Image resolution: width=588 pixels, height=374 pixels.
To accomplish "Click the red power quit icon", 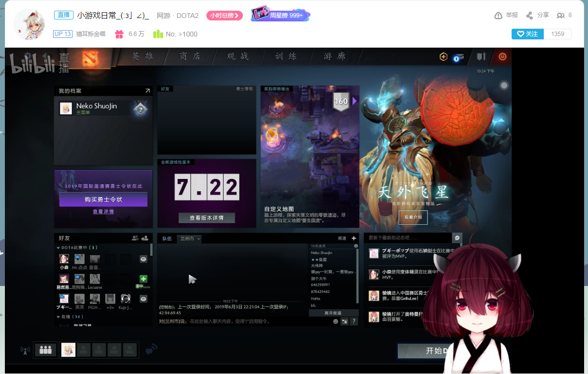I will [x=502, y=57].
